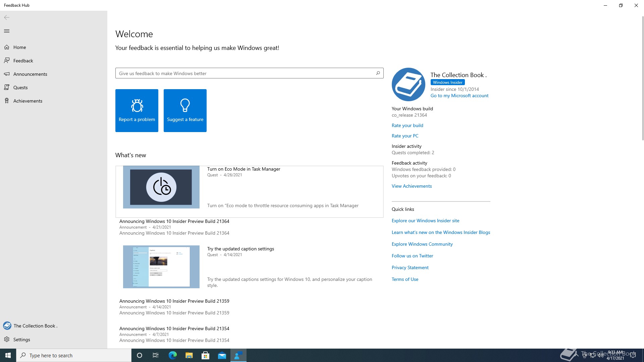The height and width of the screenshot is (362, 644).
Task: Open Privacy Statement link
Action: click(x=410, y=267)
